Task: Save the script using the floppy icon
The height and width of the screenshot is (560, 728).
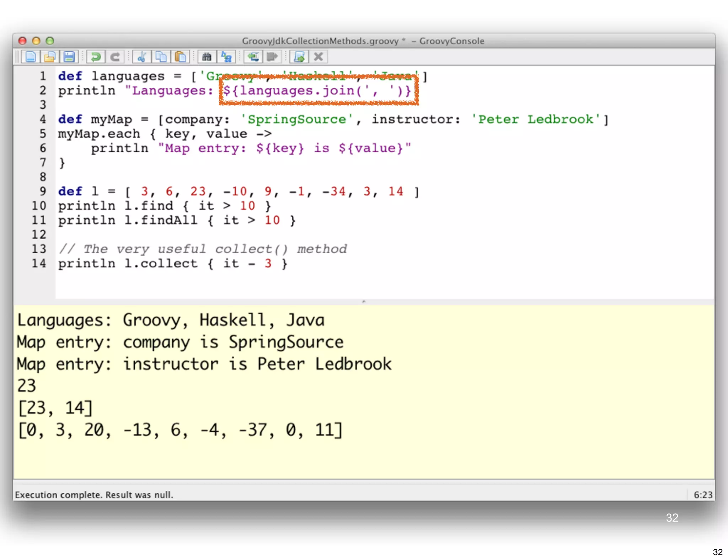Action: (69, 57)
